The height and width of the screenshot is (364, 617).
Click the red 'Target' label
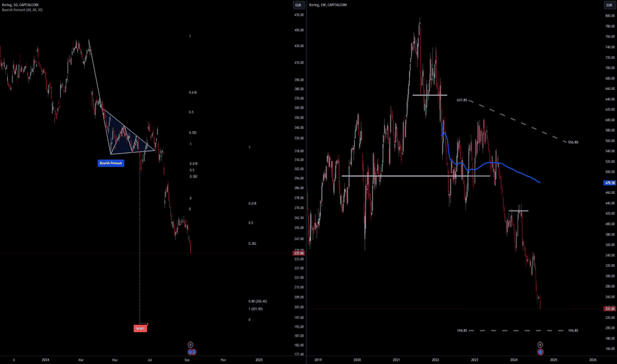click(140, 328)
